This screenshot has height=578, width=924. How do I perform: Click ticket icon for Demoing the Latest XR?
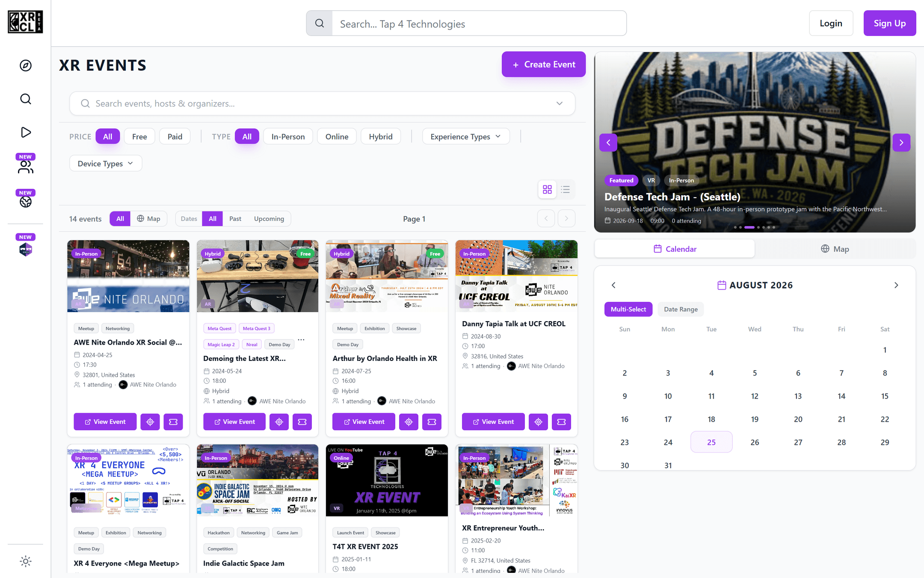(302, 422)
